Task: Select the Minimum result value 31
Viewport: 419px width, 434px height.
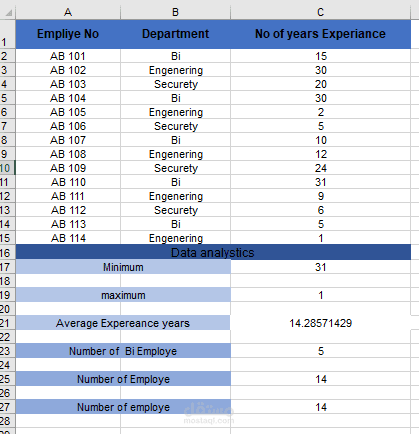Action: (320, 267)
